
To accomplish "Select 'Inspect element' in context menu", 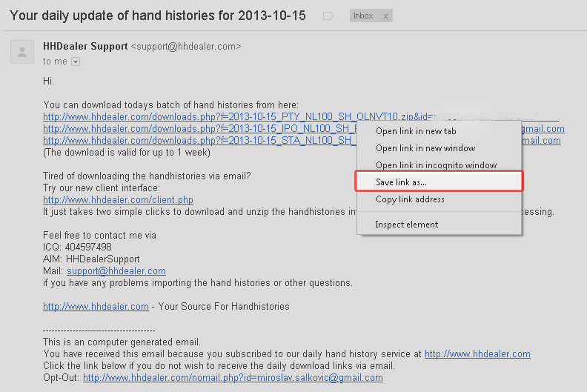I will (406, 225).
